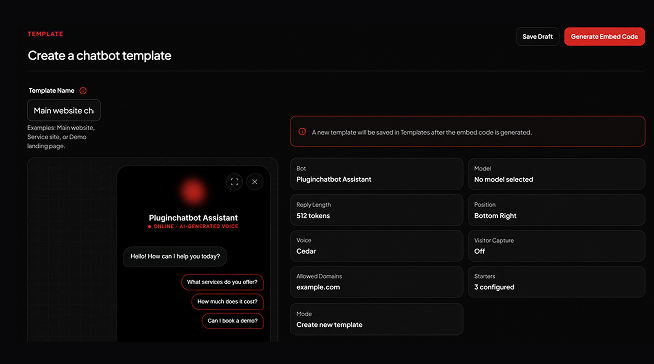The width and height of the screenshot is (654, 364).
Task: Click the Allowed Domains example.com card
Action: click(x=377, y=282)
